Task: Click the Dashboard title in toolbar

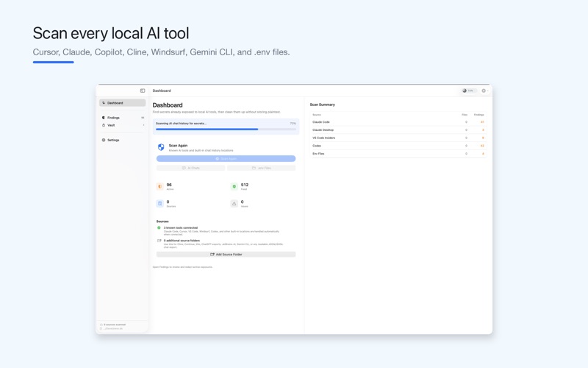Action: (x=162, y=91)
